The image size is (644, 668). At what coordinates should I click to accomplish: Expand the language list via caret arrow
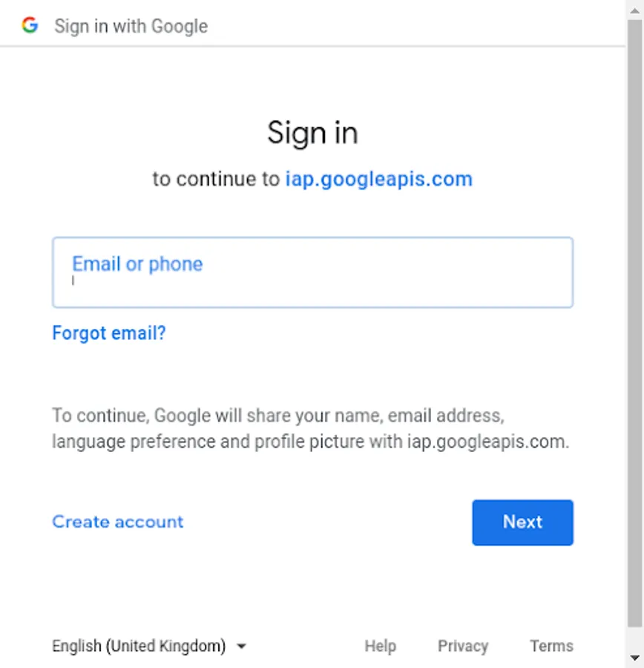[242, 646]
